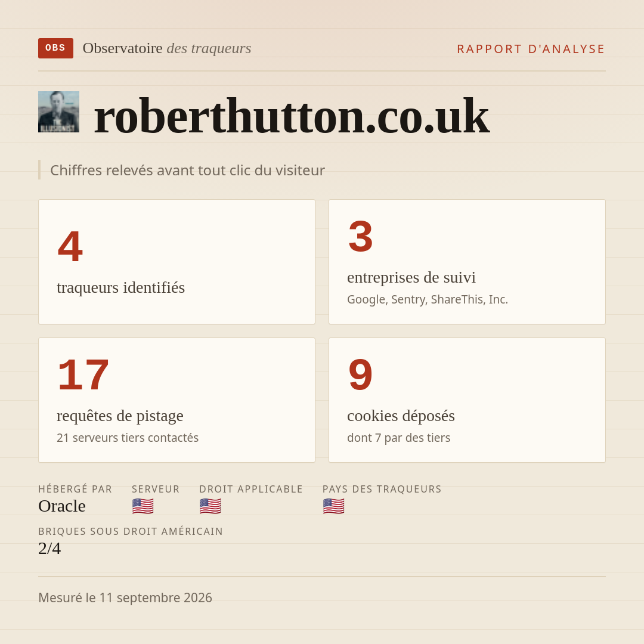This screenshot has height=644, width=644.
Task: Select dont 7 par des tiers text
Action: click(x=399, y=438)
